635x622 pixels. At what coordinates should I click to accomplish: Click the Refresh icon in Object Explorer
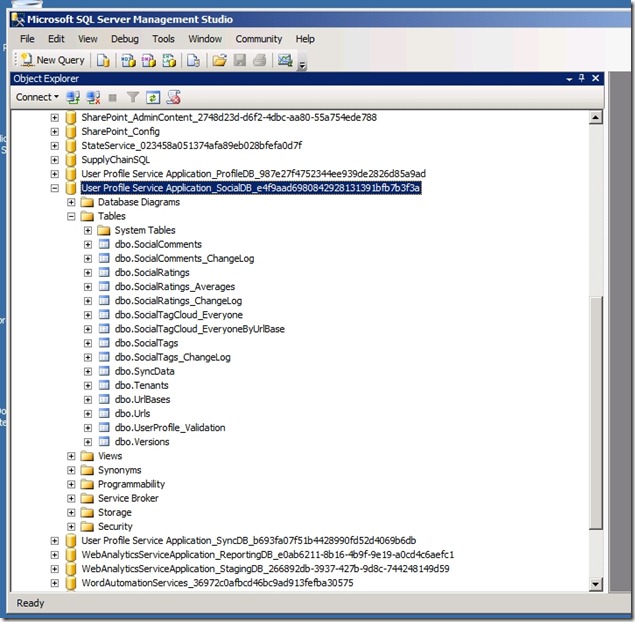[x=153, y=97]
